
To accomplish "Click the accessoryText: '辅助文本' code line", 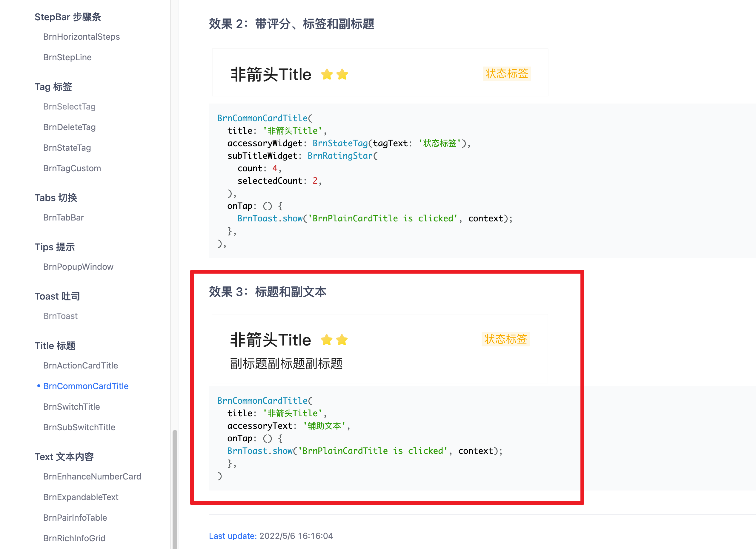I will click(289, 426).
